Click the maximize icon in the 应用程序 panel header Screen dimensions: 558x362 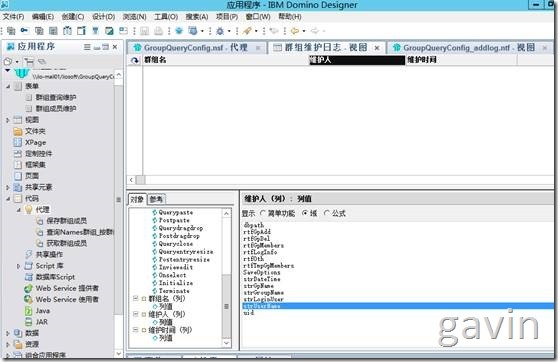106,47
